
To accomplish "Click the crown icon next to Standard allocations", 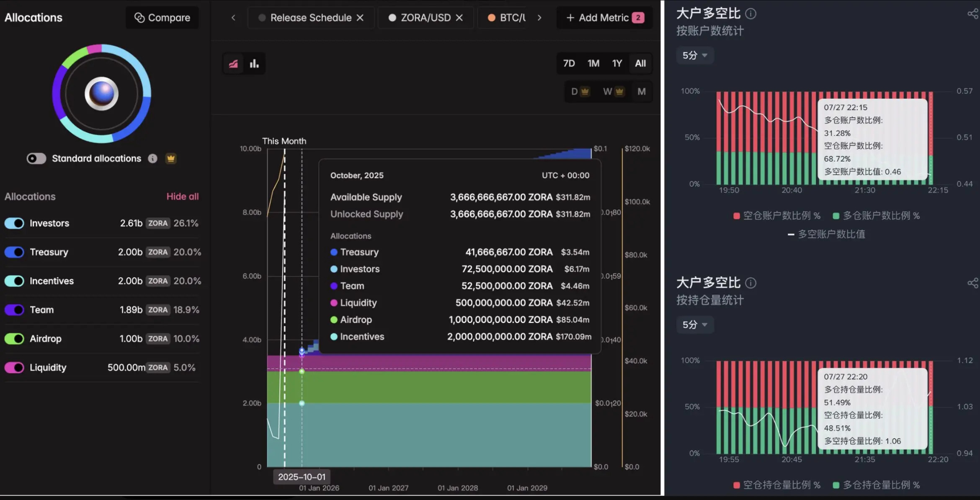I will point(171,158).
